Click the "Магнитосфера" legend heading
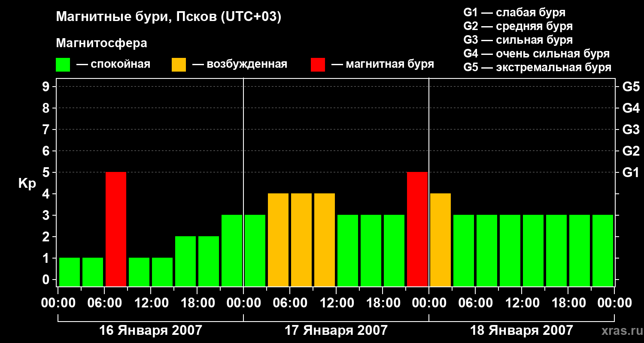This screenshot has width=644, height=343. pos(101,43)
